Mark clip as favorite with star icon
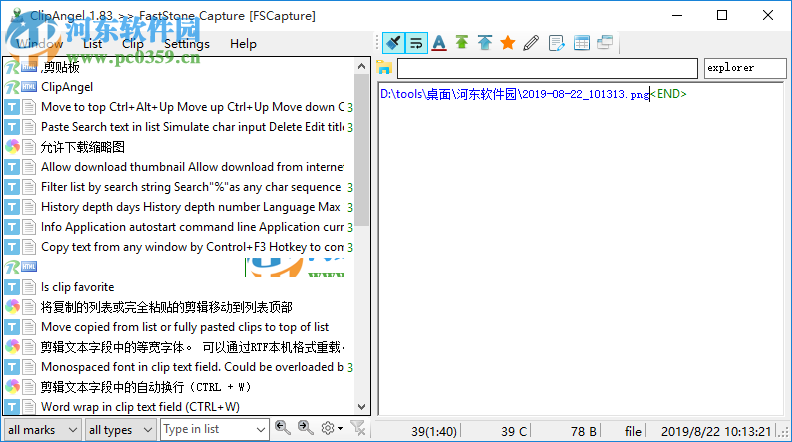792x442 pixels. (508, 43)
